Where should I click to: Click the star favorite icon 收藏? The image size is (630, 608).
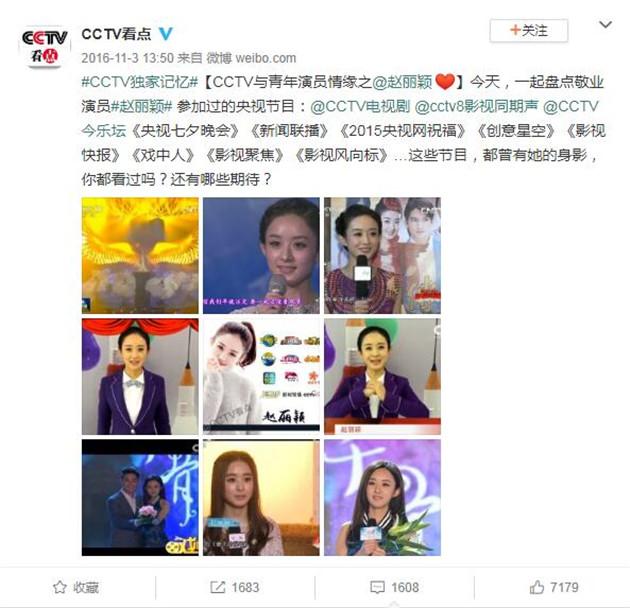[76, 588]
